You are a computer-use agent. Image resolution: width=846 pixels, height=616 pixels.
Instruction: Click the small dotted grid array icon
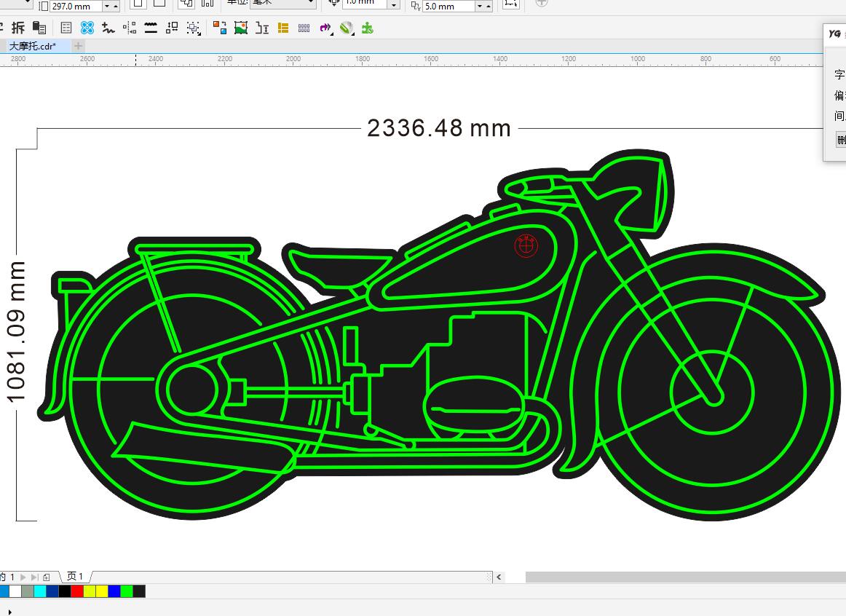(304, 28)
